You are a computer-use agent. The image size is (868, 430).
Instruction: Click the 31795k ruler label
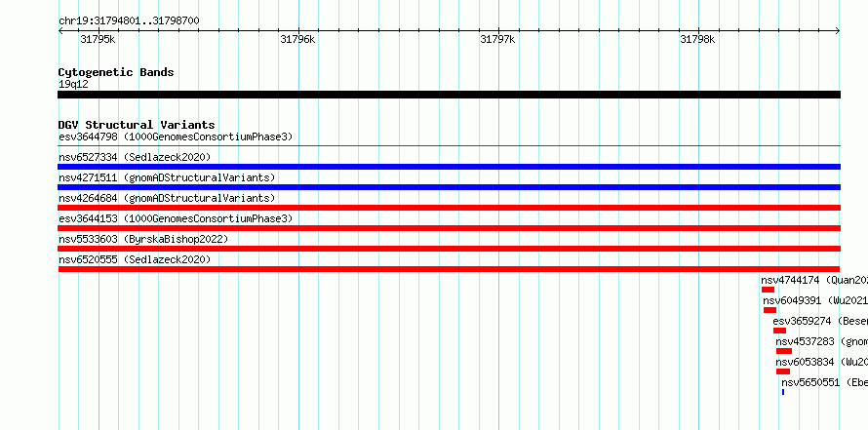(98, 39)
